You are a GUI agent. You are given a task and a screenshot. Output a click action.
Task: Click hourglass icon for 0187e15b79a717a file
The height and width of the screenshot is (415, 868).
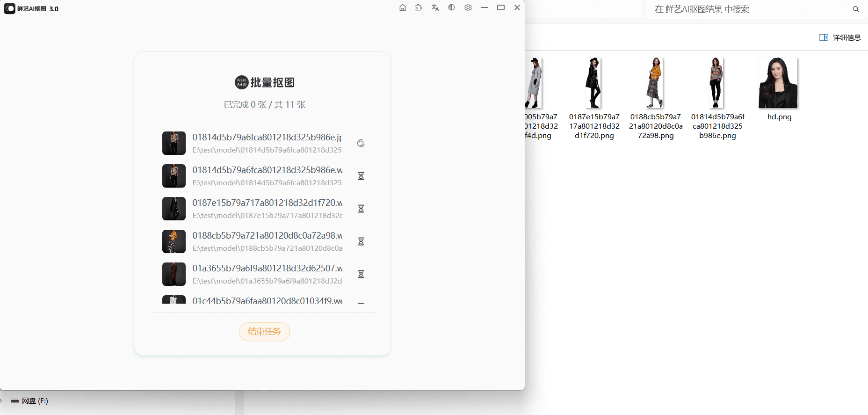coord(361,209)
